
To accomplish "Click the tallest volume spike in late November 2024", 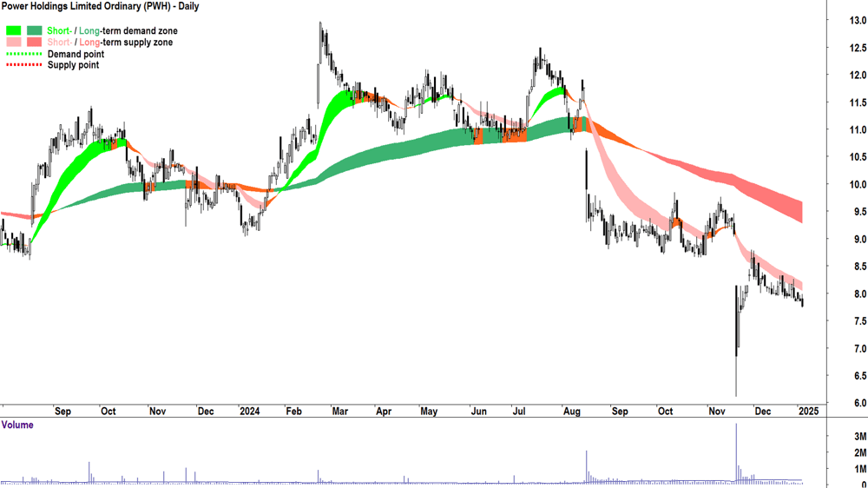I will pos(736,453).
